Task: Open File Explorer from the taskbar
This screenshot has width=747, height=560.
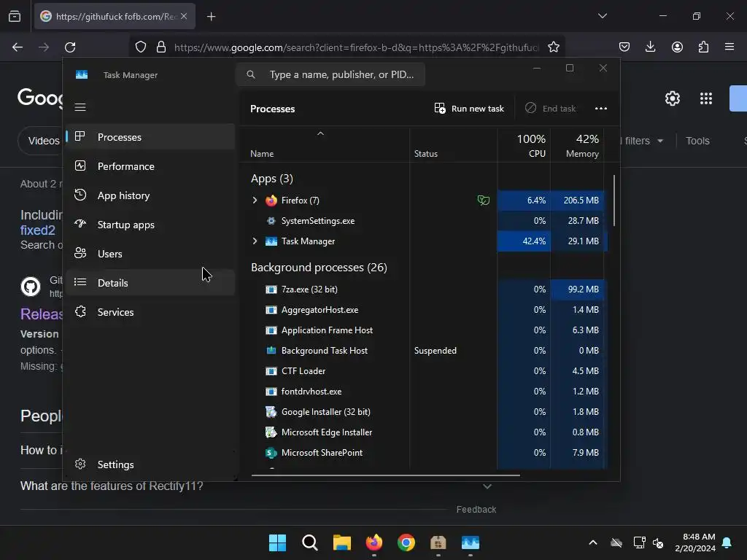Action: (x=341, y=542)
